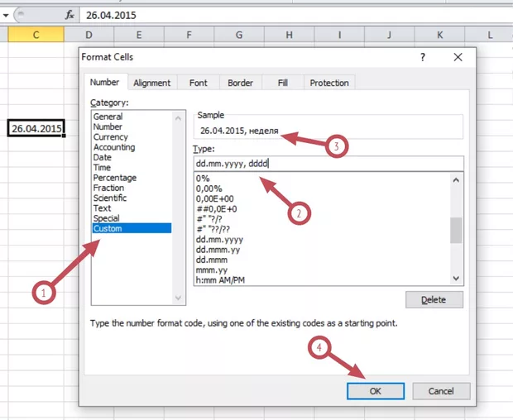This screenshot has width=513, height=420.
Task: Click the fx insert function icon
Action: coord(70,15)
